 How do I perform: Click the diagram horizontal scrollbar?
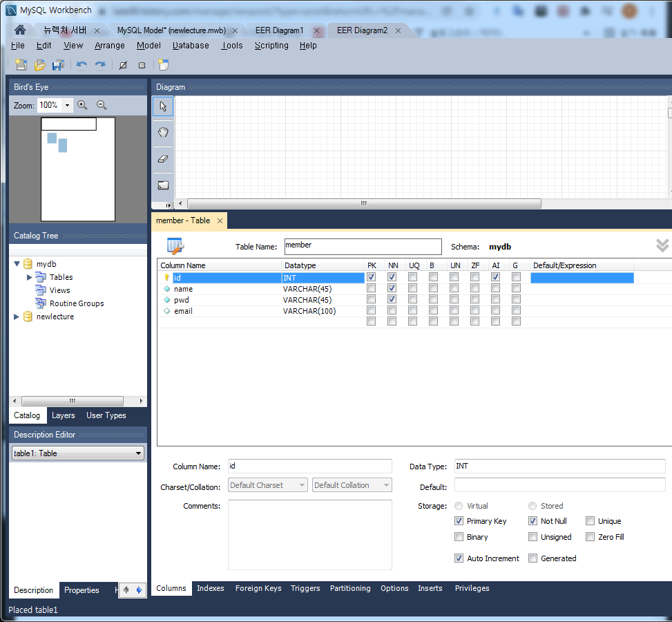(364, 203)
